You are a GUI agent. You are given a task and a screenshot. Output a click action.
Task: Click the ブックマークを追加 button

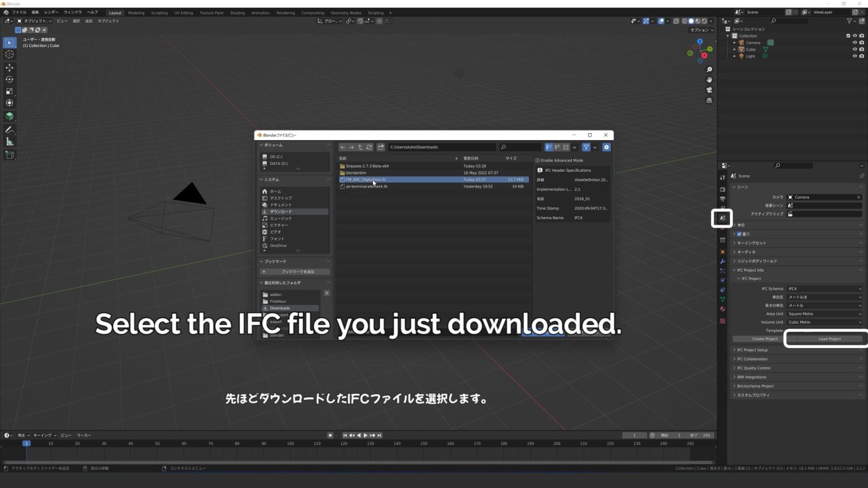pos(294,272)
